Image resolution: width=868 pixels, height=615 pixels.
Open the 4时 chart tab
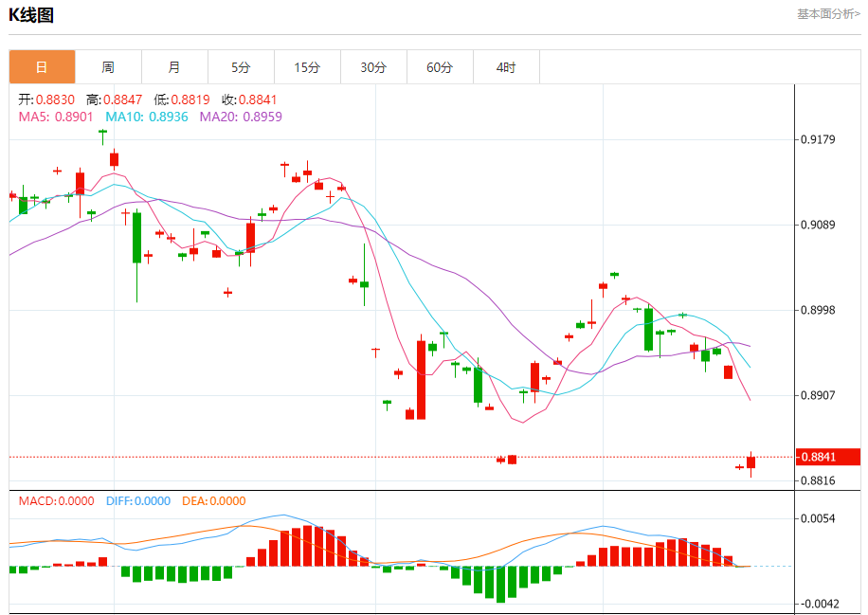click(507, 67)
